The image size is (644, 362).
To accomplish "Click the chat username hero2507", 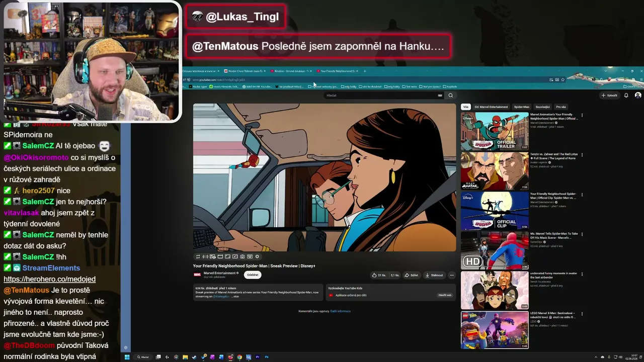I will 39,191.
